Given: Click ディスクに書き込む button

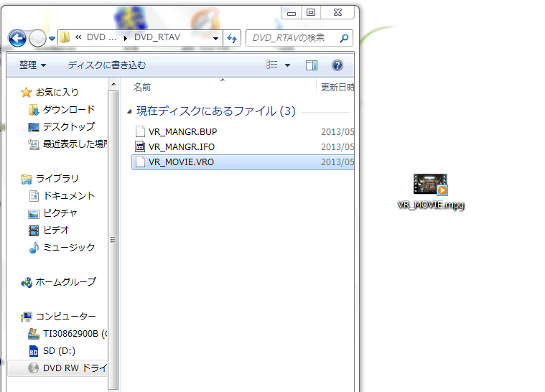Looking at the screenshot, I should 107,65.
